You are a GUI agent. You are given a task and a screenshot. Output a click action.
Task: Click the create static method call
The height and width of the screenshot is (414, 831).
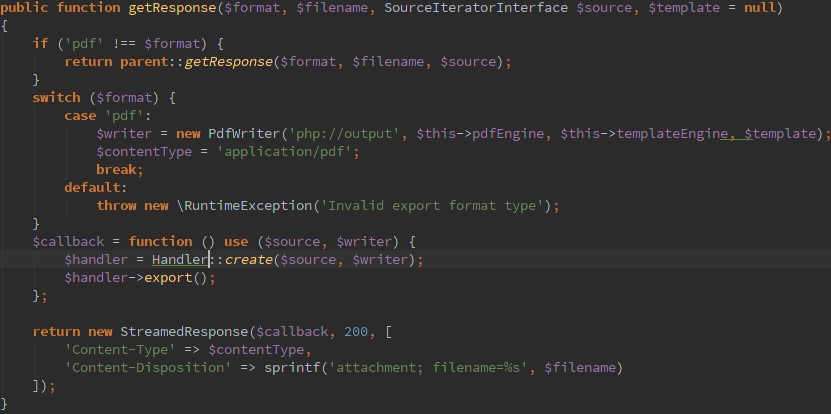coord(249,260)
